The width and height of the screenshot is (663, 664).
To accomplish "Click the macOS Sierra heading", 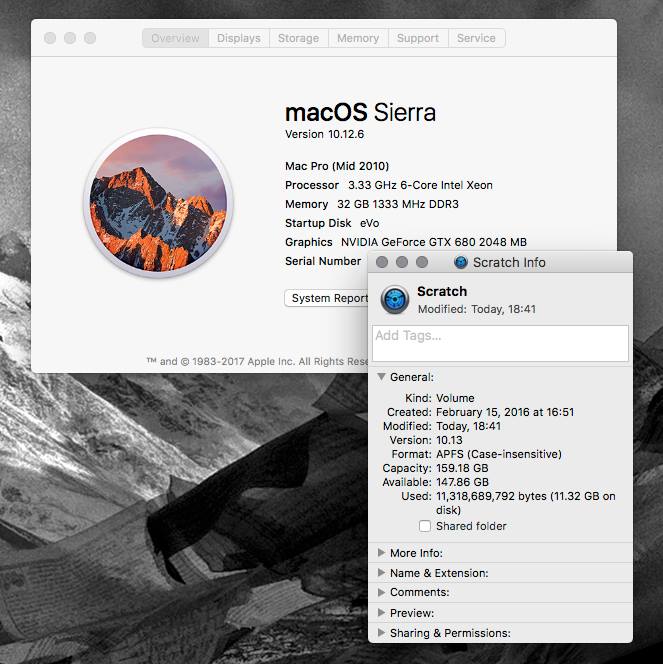I will point(360,113).
